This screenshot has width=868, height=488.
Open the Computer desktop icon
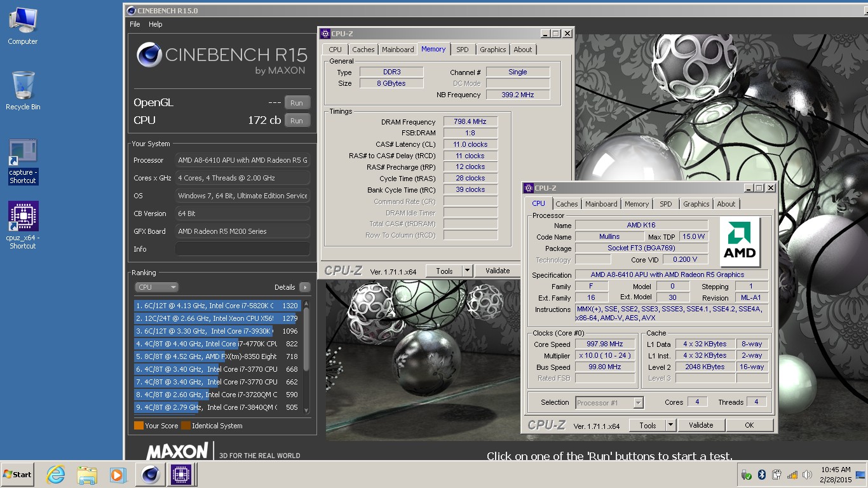(23, 25)
